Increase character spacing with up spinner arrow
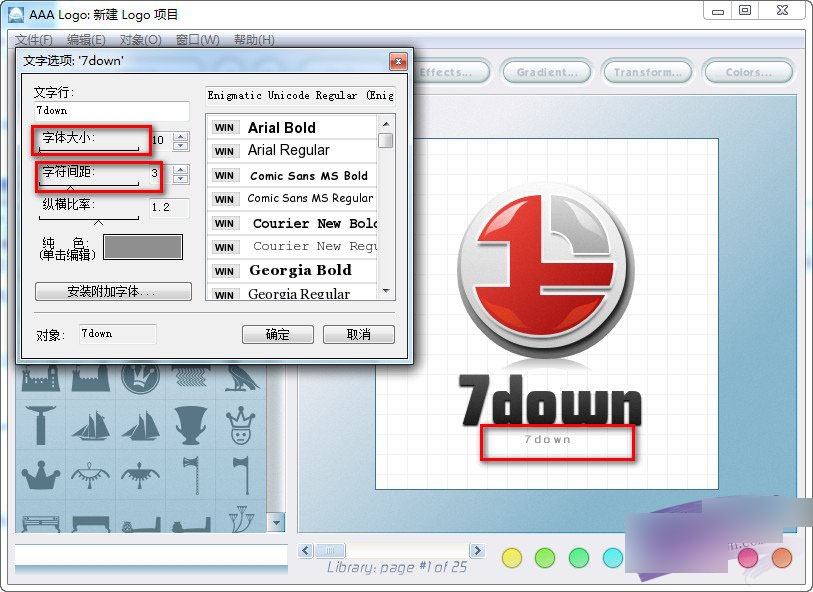The width and height of the screenshot is (813, 592). (180, 170)
